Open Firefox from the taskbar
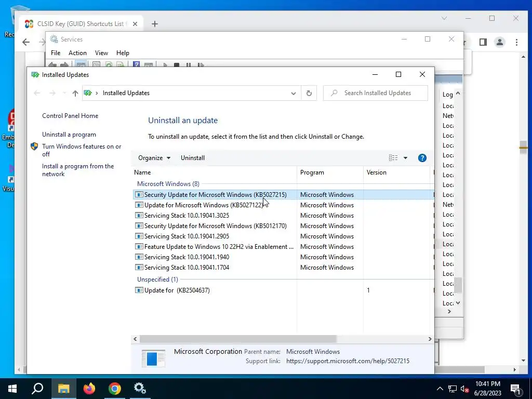532x399 pixels. tap(89, 389)
